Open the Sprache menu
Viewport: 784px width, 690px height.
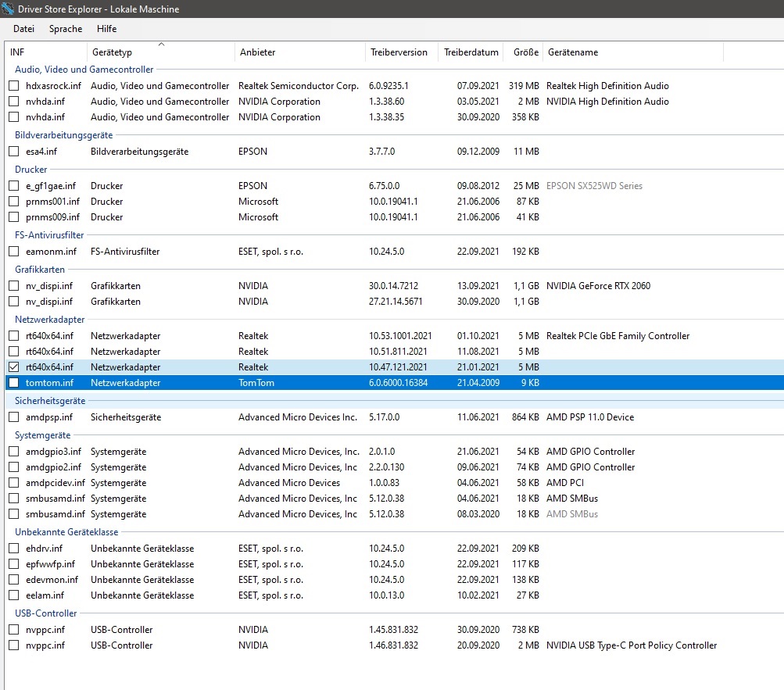pos(66,28)
